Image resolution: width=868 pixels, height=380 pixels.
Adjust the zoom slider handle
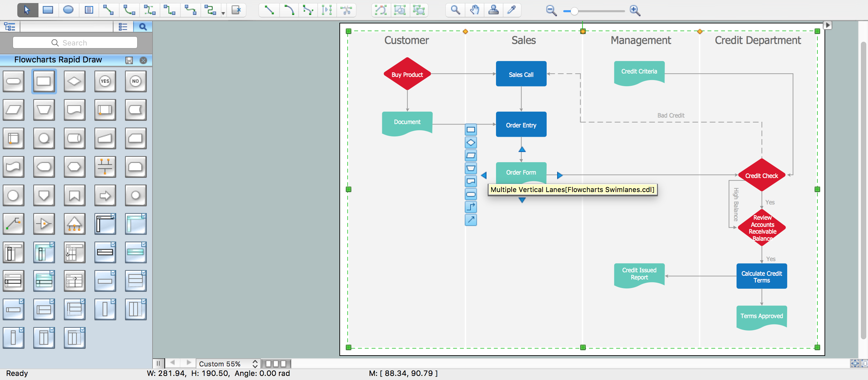574,11
